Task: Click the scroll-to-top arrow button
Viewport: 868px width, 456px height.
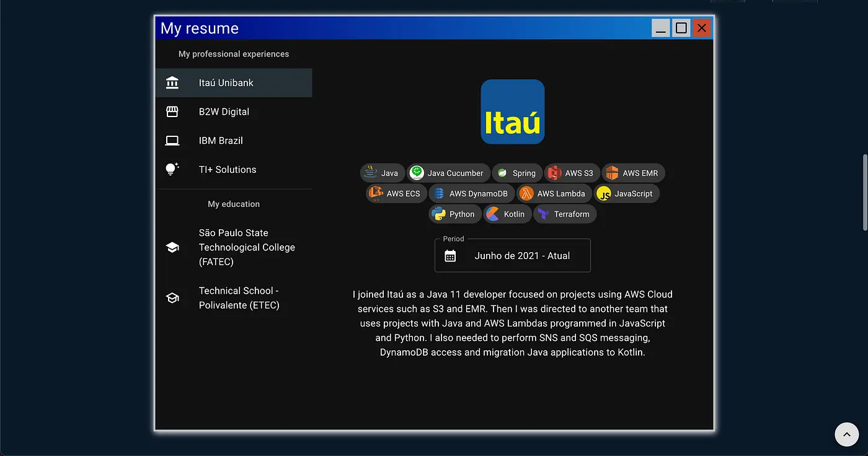Action: (847, 434)
